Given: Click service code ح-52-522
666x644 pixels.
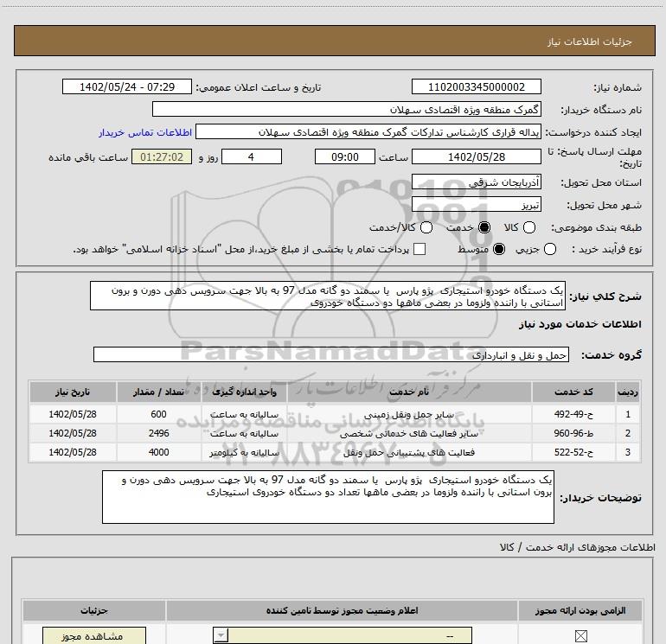Looking at the screenshot, I should pyautogui.click(x=573, y=453).
